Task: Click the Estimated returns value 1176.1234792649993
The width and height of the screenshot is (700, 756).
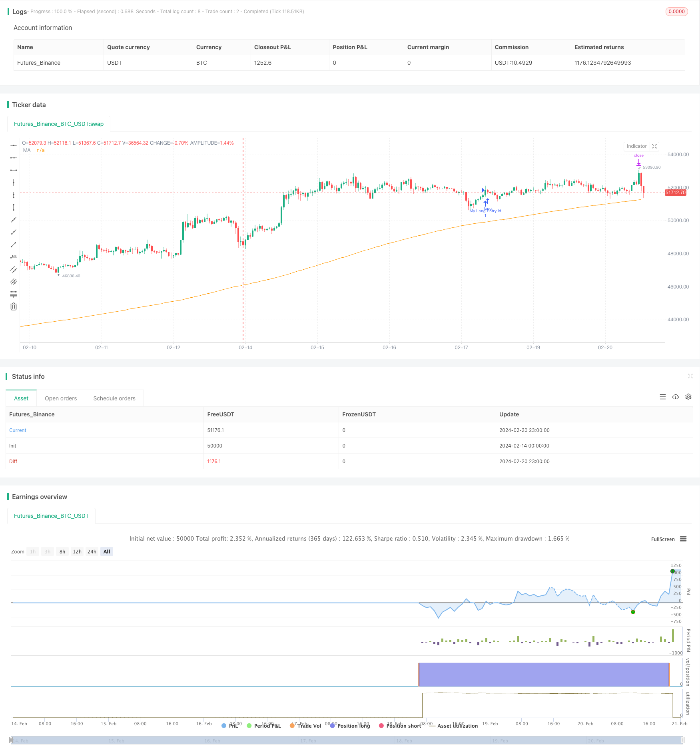Action: coord(602,63)
